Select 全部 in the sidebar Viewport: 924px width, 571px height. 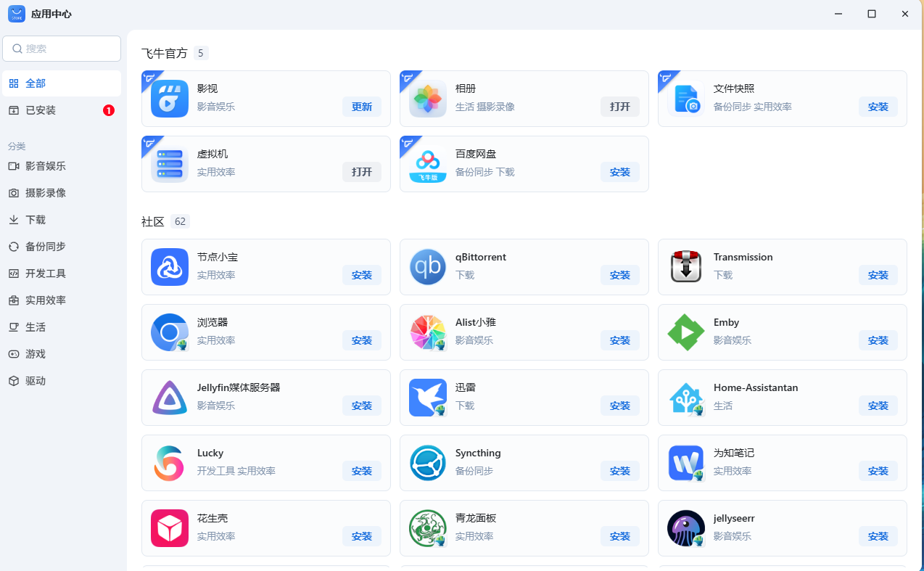coord(62,83)
